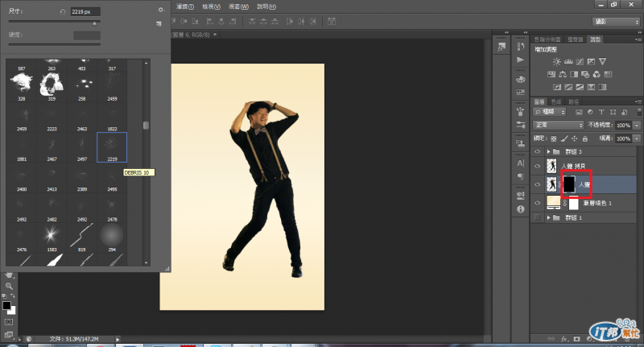Image resolution: width=644 pixels, height=347 pixels.
Task: Pick the 1583 starburst brush preset
Action: pos(51,233)
